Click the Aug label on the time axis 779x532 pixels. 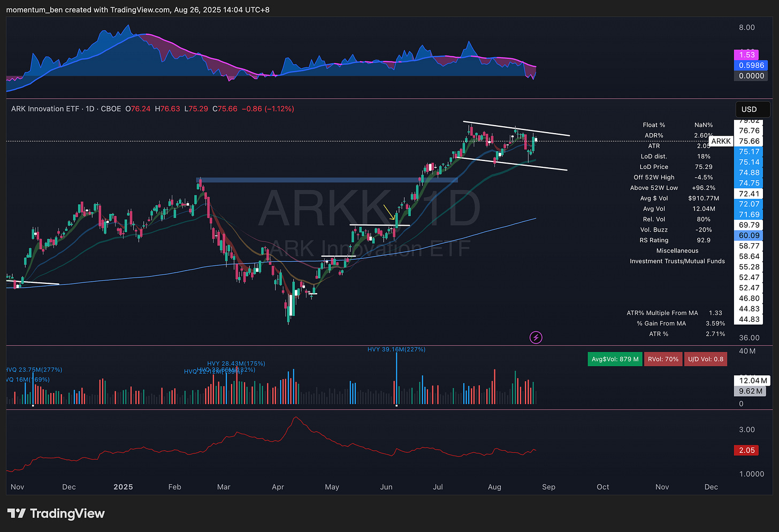click(494, 487)
